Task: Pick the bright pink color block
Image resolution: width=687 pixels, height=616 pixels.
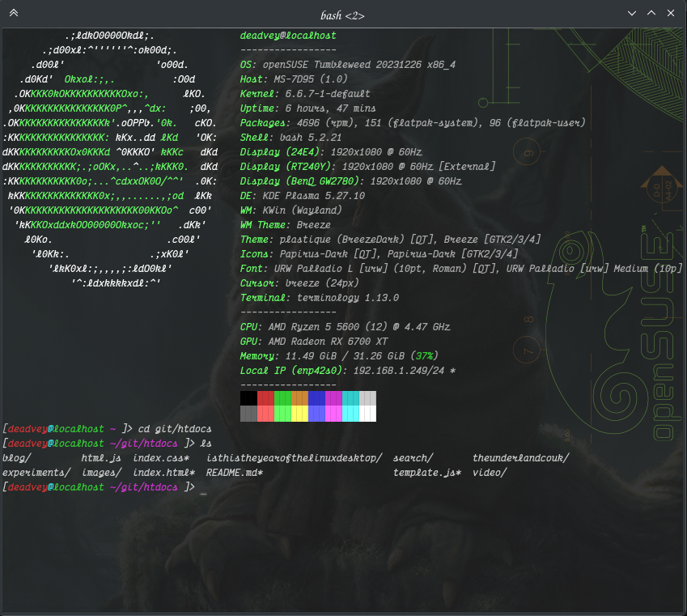Action: coord(333,414)
